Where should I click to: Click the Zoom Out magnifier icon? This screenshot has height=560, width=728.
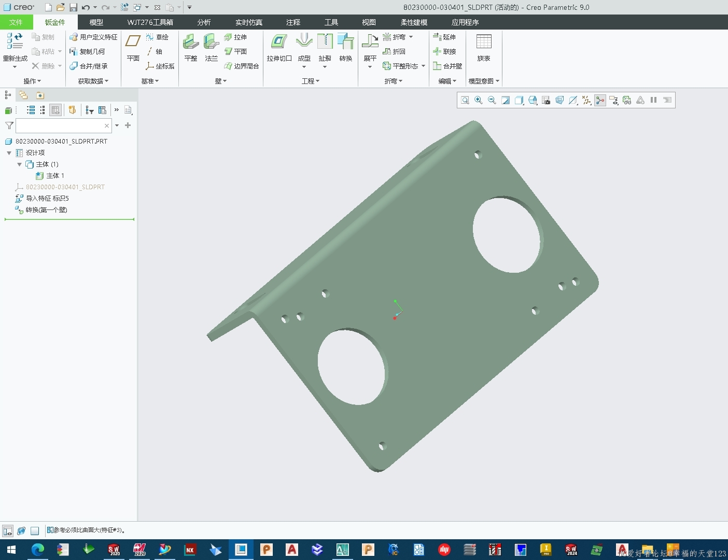(492, 100)
